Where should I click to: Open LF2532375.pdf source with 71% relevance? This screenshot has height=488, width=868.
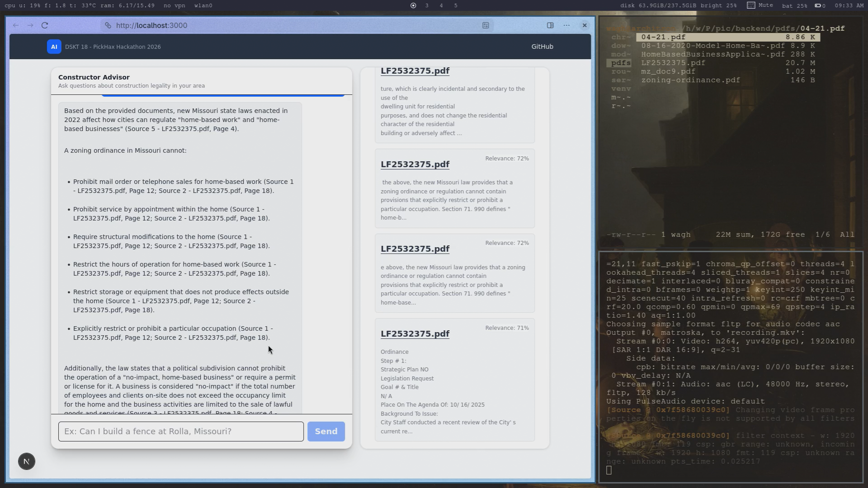[415, 334]
